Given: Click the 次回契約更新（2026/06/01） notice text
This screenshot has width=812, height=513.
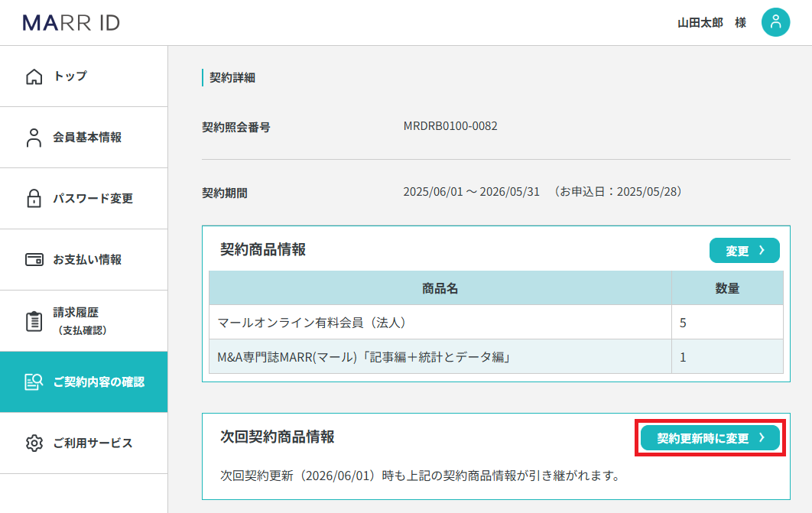Looking at the screenshot, I should (420, 476).
